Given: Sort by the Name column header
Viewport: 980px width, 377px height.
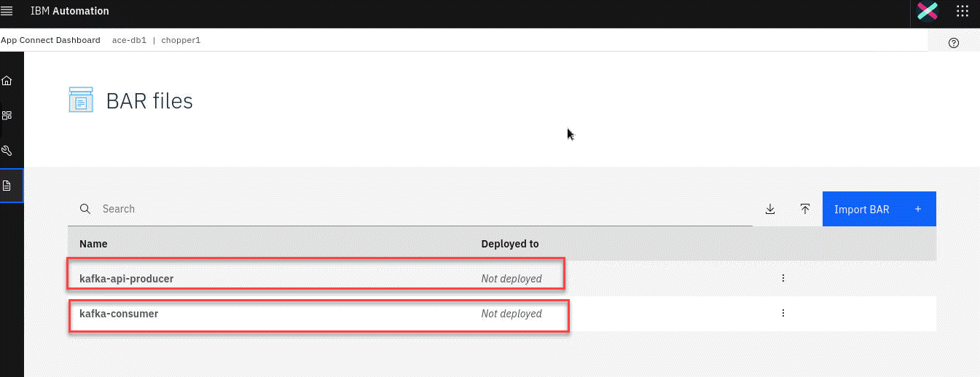Looking at the screenshot, I should click(x=93, y=244).
